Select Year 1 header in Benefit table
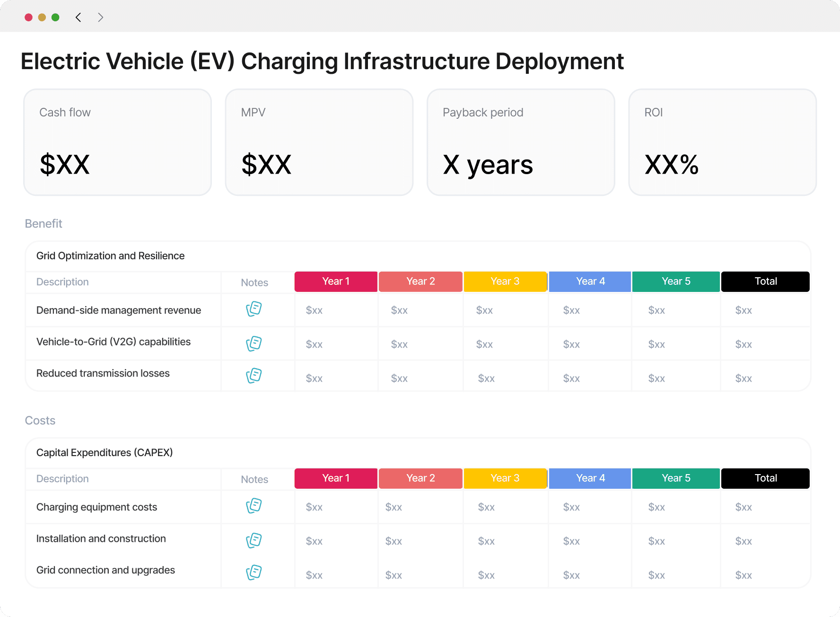 [336, 282]
